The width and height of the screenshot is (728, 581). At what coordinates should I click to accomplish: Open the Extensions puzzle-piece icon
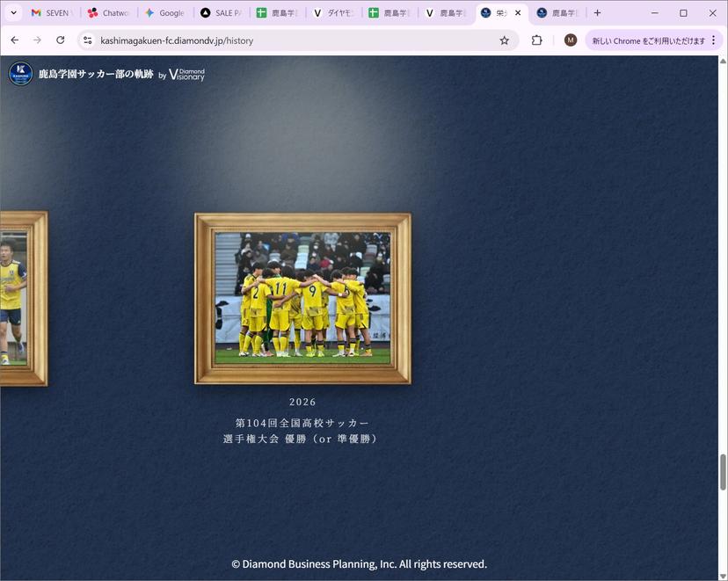pos(536,40)
